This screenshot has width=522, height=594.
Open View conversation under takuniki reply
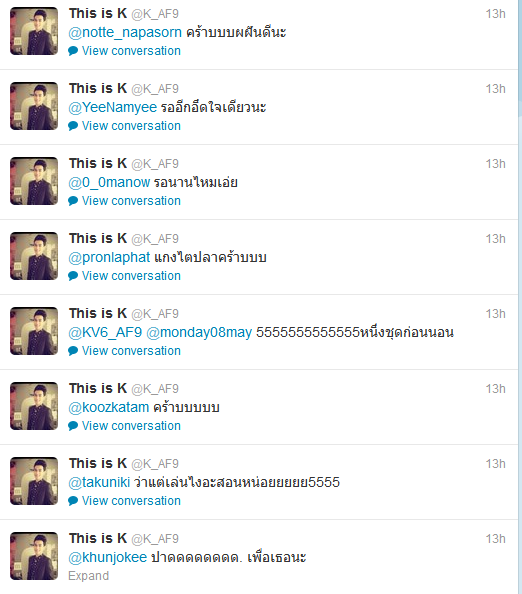[131, 501]
